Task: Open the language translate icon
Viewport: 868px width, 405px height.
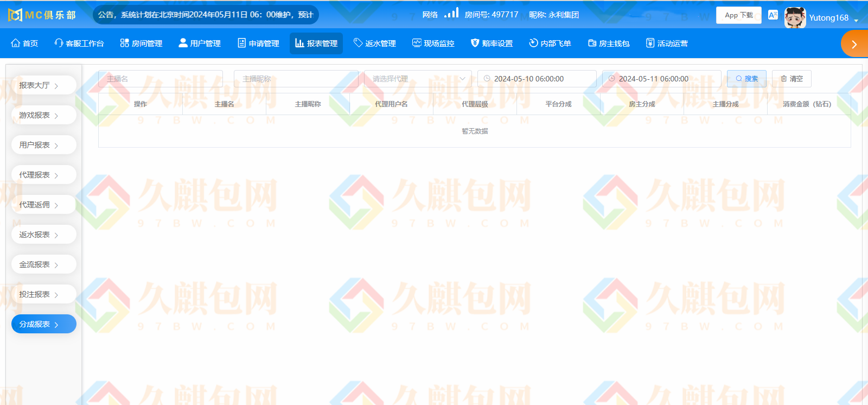Action: click(x=773, y=15)
